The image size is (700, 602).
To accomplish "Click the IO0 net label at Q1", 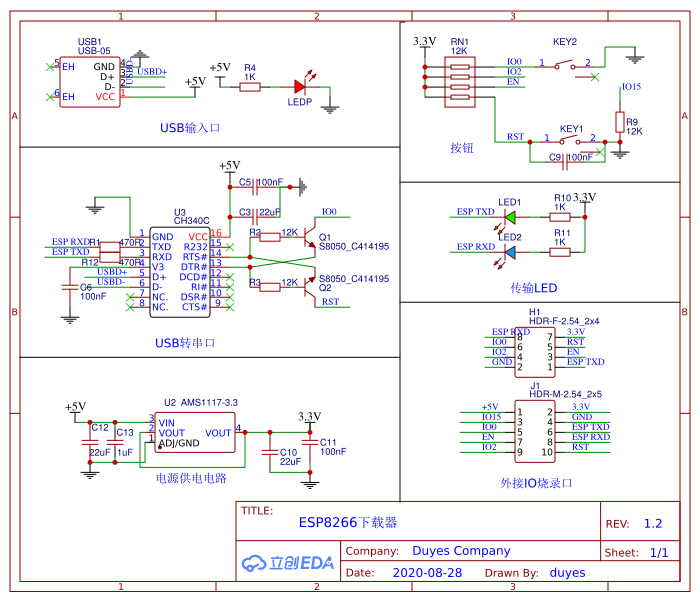I will 329,212.
